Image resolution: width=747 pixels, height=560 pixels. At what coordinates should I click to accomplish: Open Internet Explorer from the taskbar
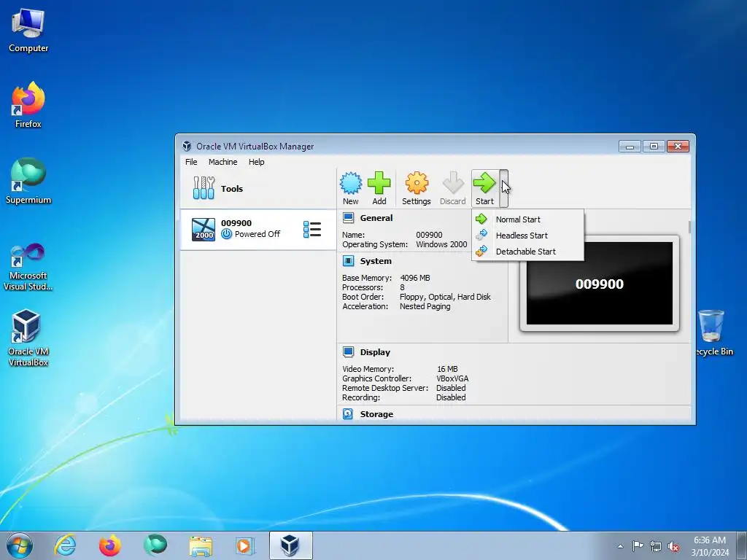pyautogui.click(x=65, y=545)
